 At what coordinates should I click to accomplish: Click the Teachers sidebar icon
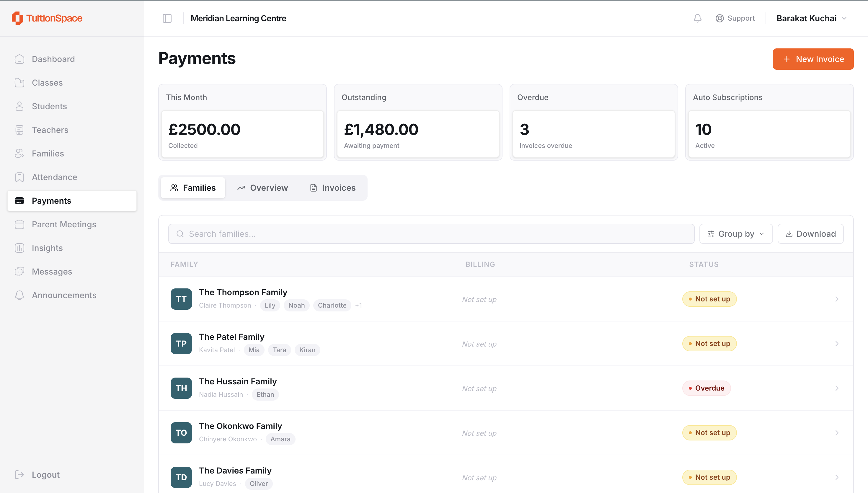coord(20,130)
